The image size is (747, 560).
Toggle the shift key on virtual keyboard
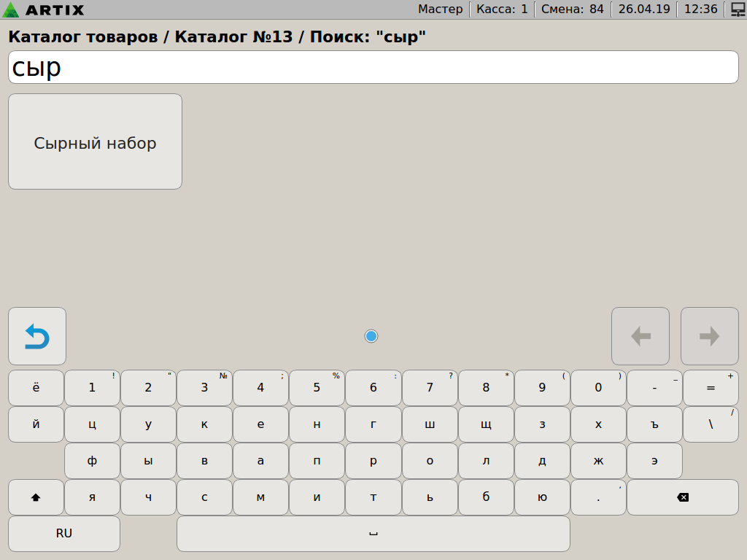36,497
